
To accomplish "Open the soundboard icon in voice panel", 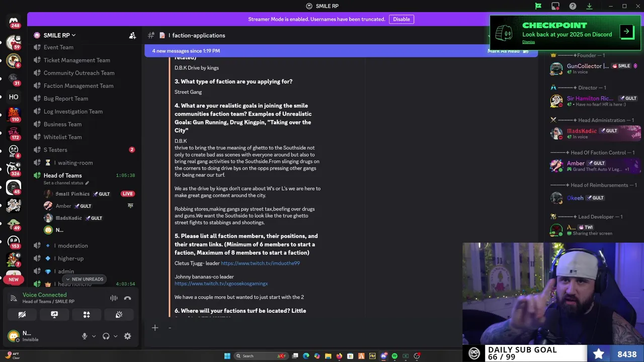I will point(119,315).
